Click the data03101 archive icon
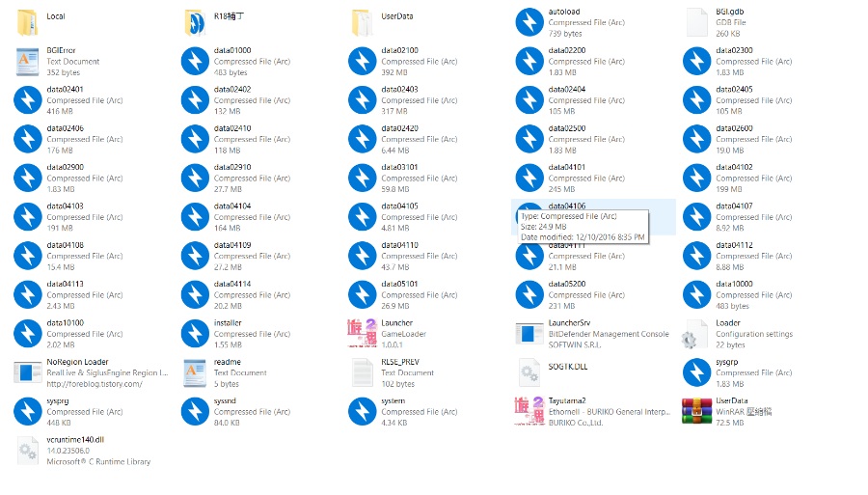 [x=362, y=178]
